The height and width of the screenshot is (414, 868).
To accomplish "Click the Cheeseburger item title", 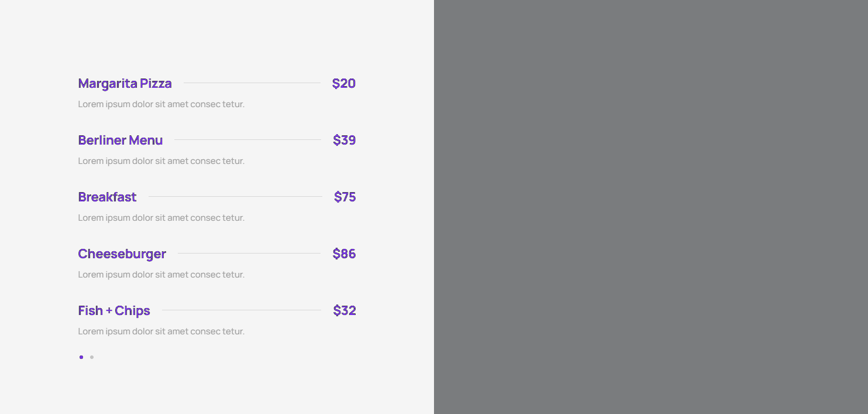I will [x=122, y=254].
